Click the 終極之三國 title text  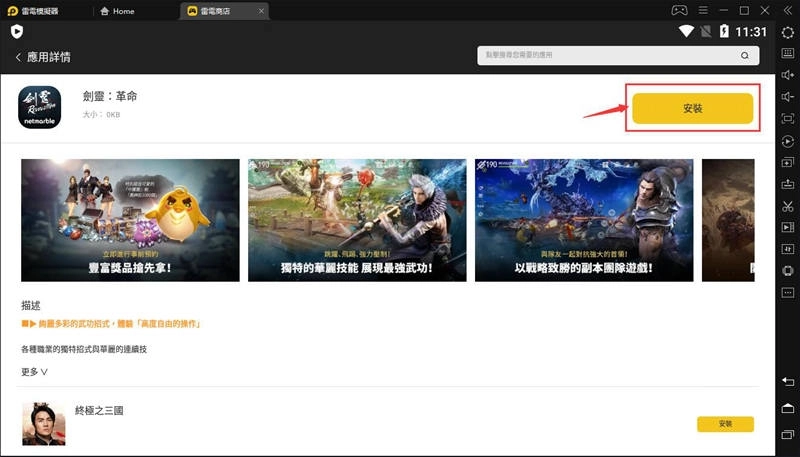tap(99, 411)
